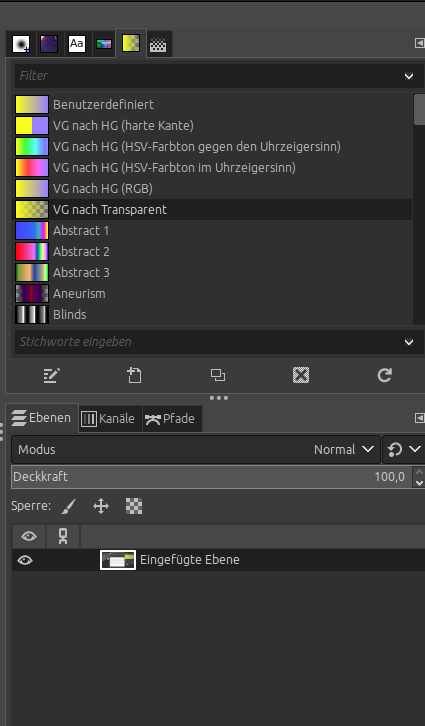The width and height of the screenshot is (425, 726).
Task: Toggle the lock pixels brush icon
Action: pos(69,506)
